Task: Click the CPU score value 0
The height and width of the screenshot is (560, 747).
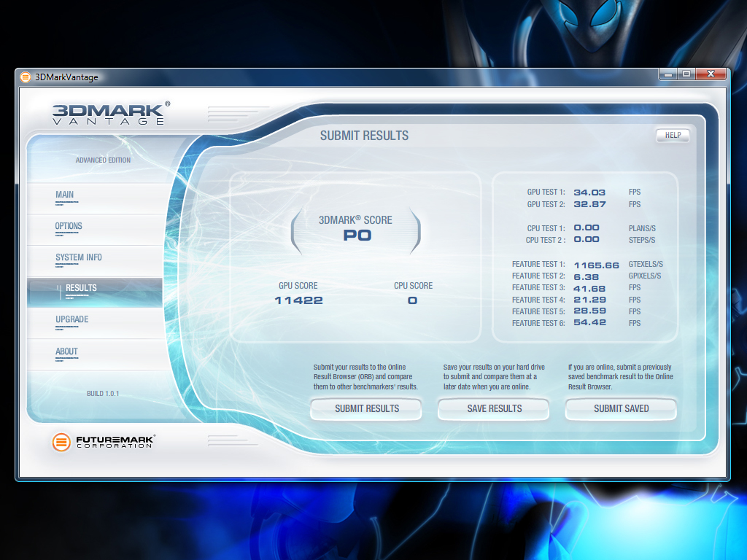Action: click(x=413, y=300)
